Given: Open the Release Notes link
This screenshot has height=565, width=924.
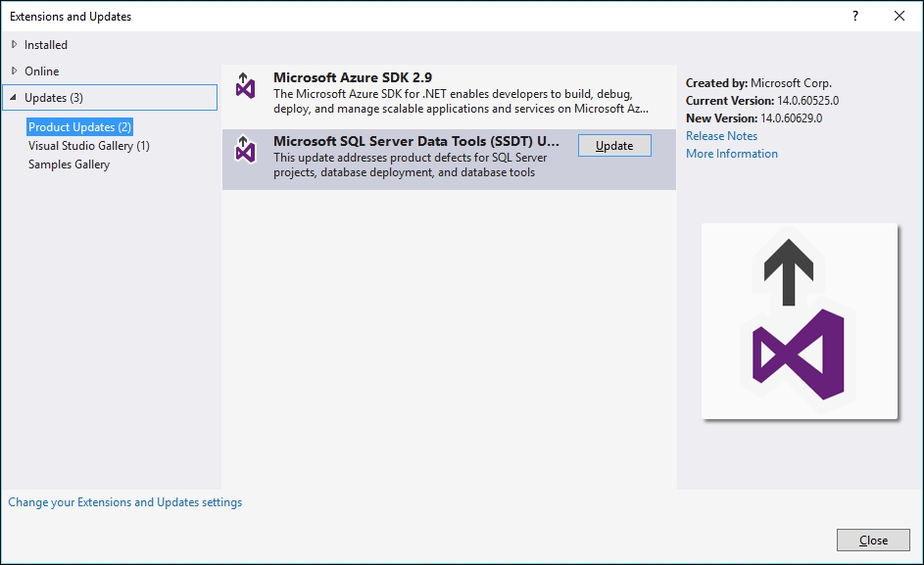Looking at the screenshot, I should (x=722, y=136).
